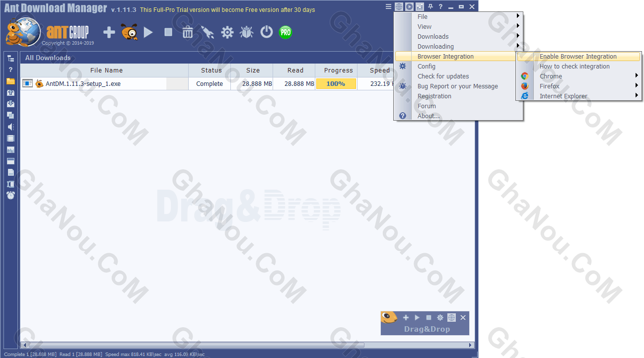Open About... menu entry
Screen dimensions: 644x358
tap(459, 116)
